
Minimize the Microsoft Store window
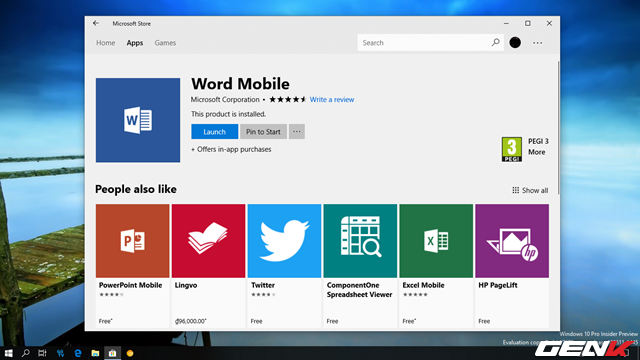coord(506,23)
